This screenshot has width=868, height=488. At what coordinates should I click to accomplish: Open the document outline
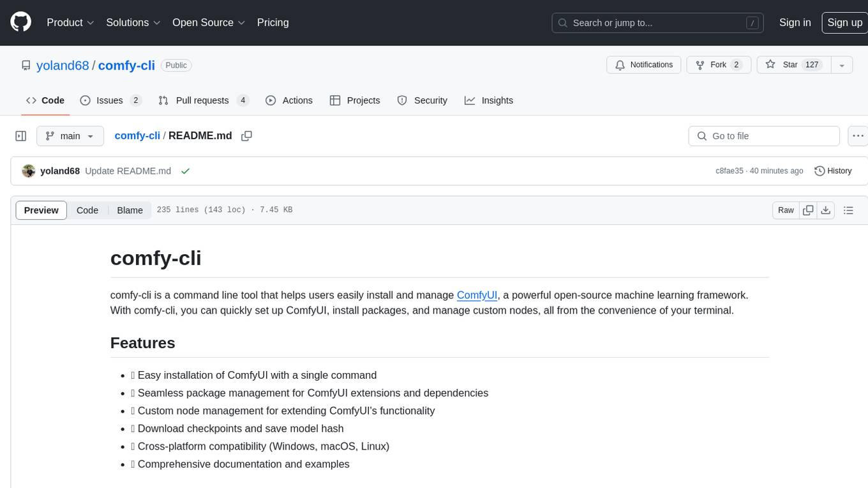[848, 210]
